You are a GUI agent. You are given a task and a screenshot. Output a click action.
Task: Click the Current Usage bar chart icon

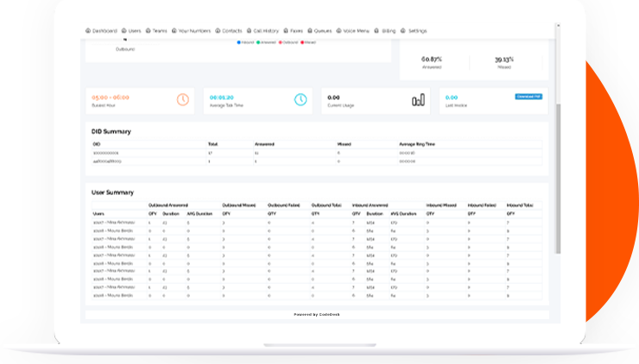[418, 100]
